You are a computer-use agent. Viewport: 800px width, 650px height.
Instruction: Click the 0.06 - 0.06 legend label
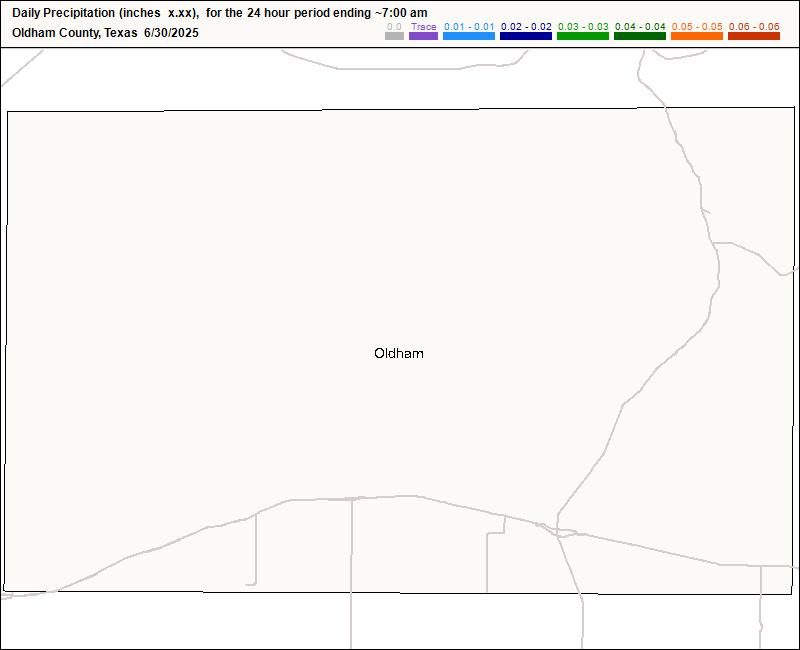point(754,27)
